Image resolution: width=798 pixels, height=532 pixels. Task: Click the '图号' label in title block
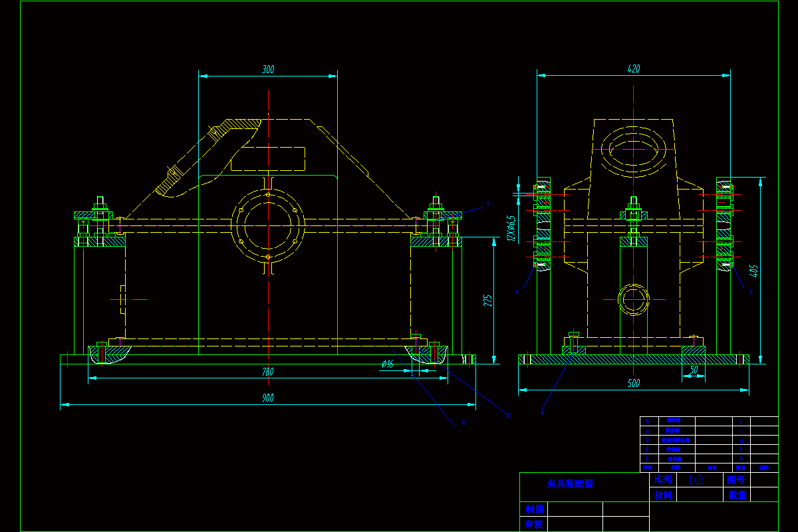[736, 480]
